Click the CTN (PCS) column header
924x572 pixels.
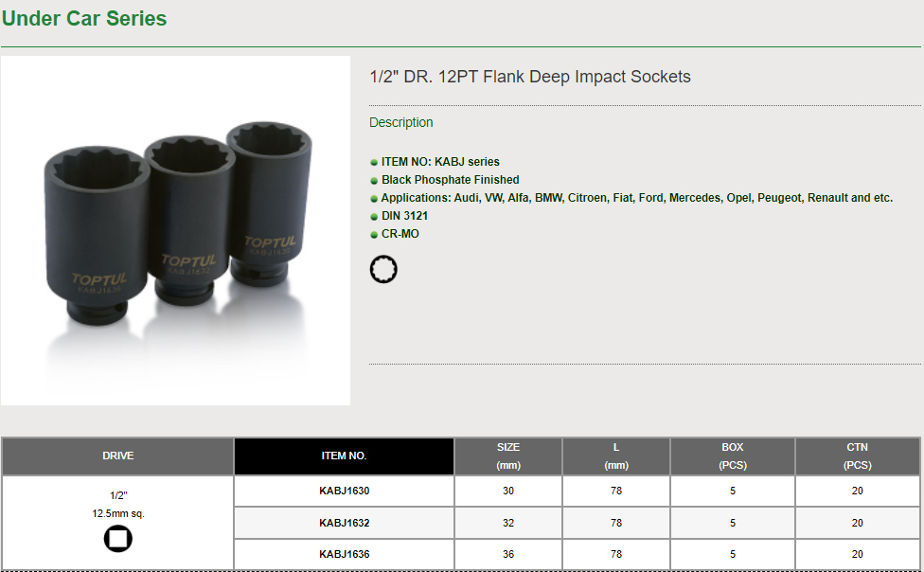coord(858,456)
